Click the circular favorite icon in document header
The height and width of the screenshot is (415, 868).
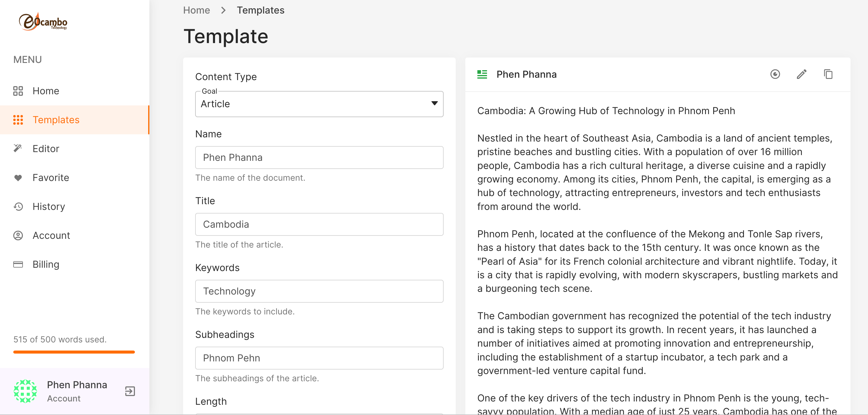pos(775,74)
